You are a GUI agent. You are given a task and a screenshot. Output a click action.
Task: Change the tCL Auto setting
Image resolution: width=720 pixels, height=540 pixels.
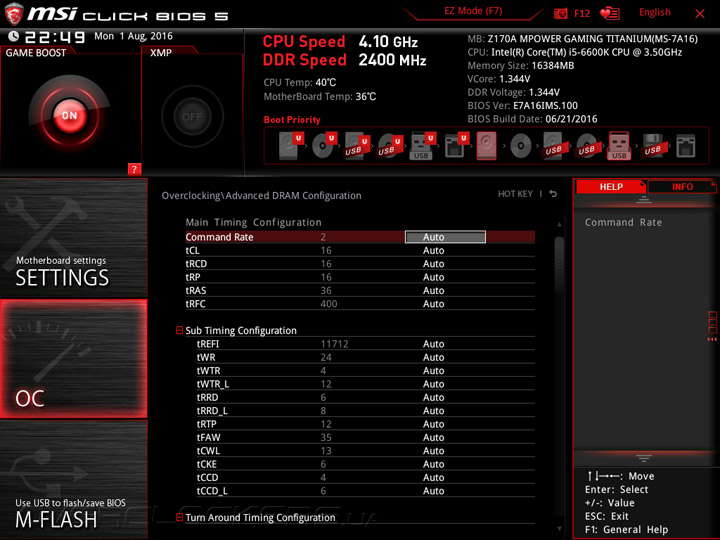click(433, 250)
